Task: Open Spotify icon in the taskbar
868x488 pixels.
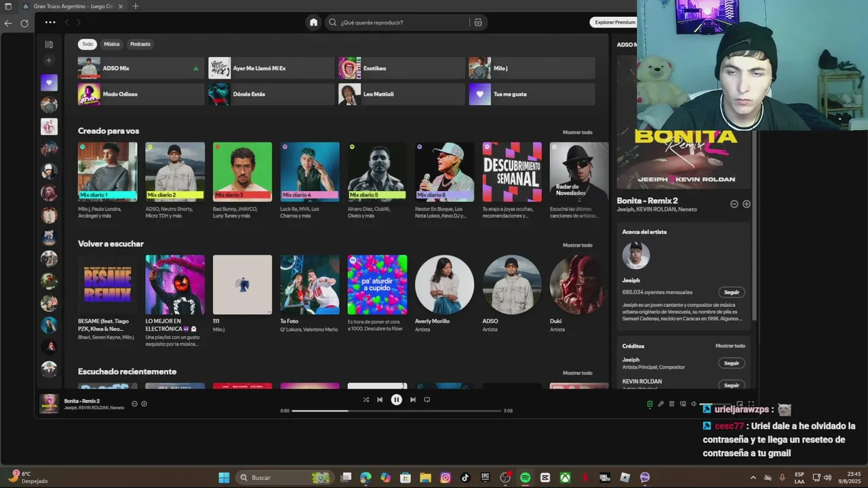Action: click(525, 477)
